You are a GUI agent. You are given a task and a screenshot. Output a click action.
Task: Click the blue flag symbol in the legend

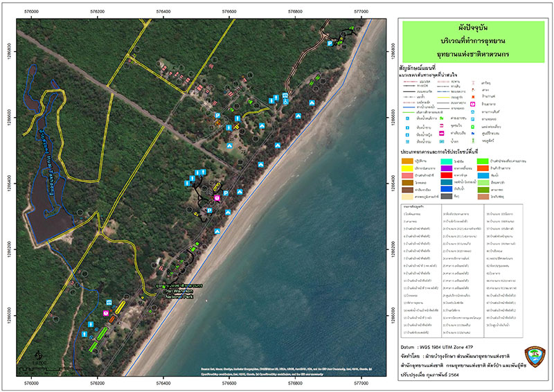473,133
